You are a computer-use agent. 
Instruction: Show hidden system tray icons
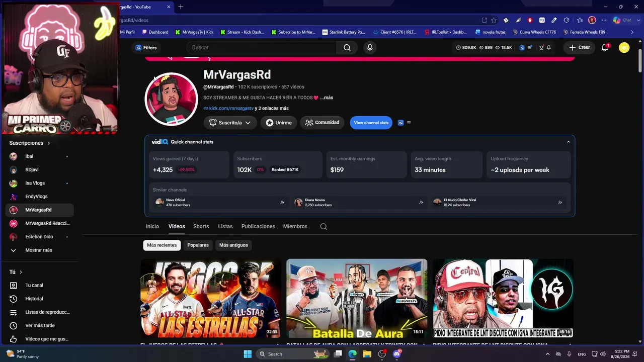pyautogui.click(x=547, y=354)
